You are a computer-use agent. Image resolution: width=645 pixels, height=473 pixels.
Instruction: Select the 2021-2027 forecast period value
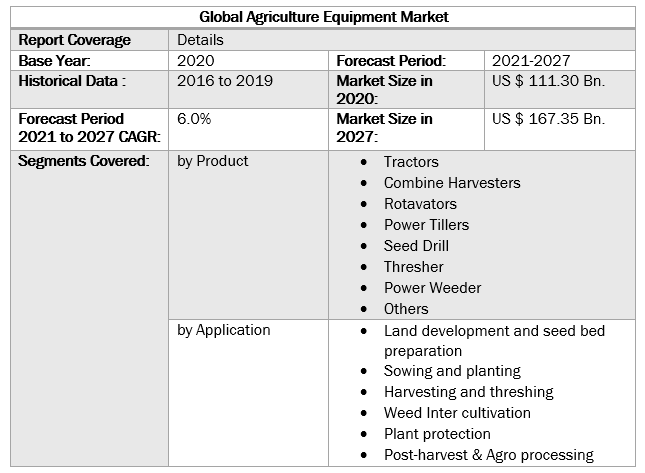[531, 60]
